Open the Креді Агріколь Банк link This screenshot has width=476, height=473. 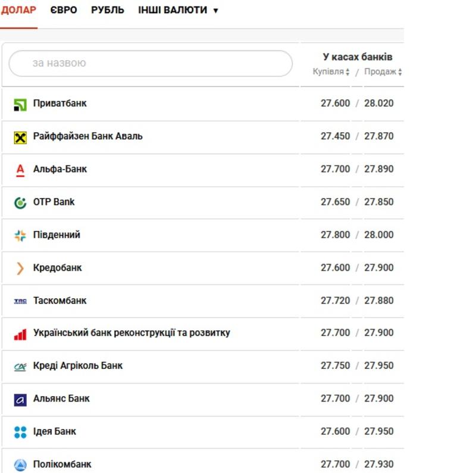(78, 365)
